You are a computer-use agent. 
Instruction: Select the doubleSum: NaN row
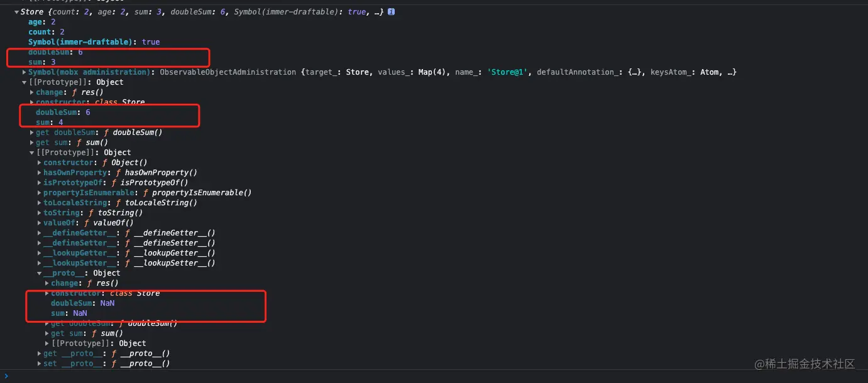(83, 303)
